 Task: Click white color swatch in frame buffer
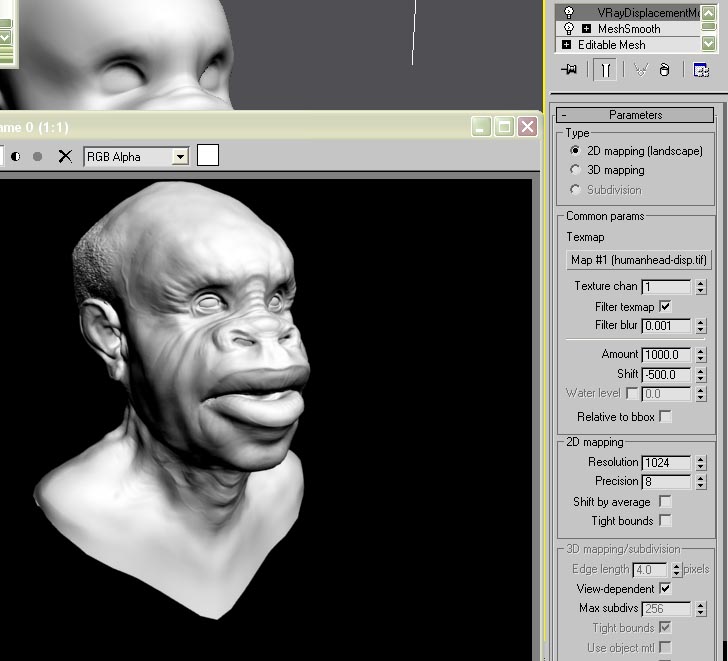[208, 155]
